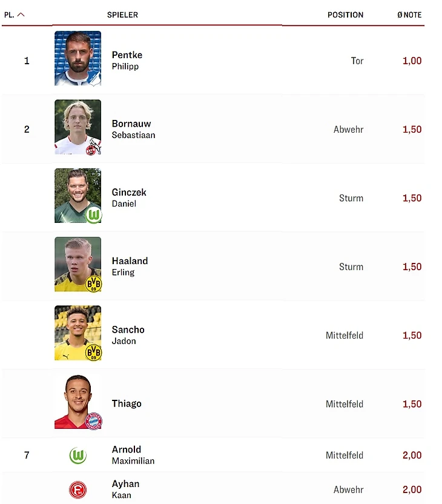Click the Wolfsburg badge on Ginczek's photo
This screenshot has height=504, width=442.
[94, 215]
